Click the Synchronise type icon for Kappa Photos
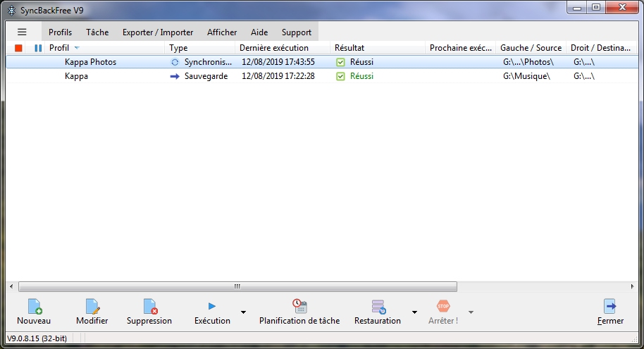644x349 pixels. tap(175, 63)
